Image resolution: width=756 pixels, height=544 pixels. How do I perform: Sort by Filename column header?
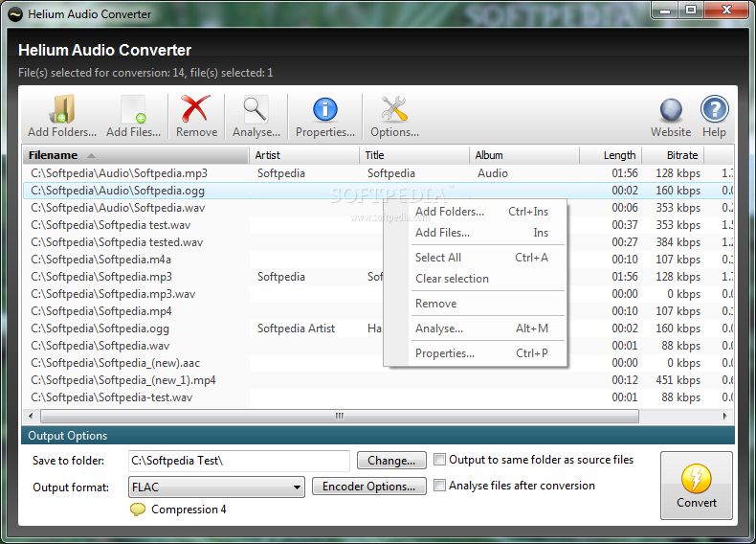click(x=136, y=155)
